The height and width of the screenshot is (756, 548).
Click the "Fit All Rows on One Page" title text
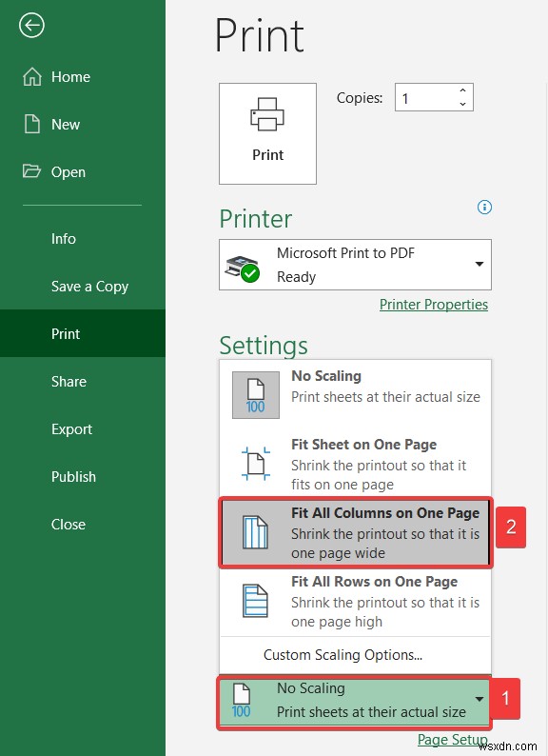374,582
